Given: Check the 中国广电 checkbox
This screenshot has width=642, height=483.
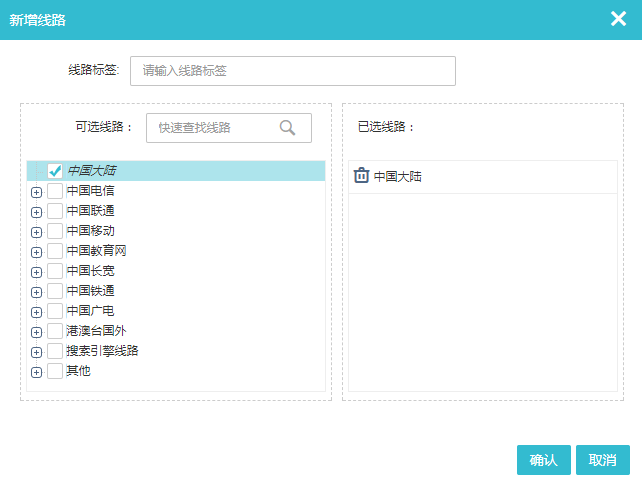Looking at the screenshot, I should [55, 311].
